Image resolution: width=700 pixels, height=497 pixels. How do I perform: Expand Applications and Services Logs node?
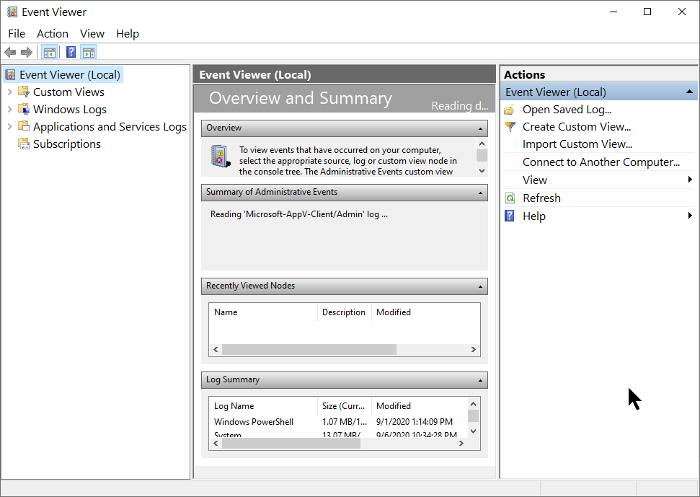(x=10, y=127)
